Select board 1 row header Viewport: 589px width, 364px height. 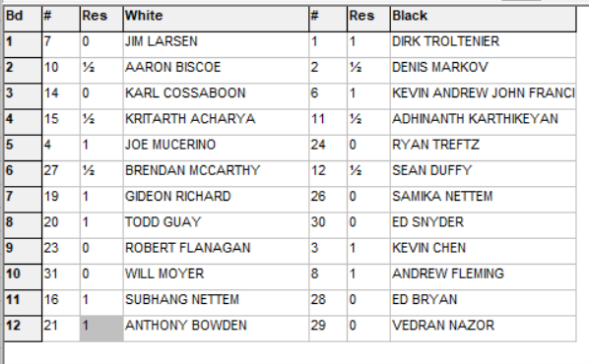click(x=23, y=44)
